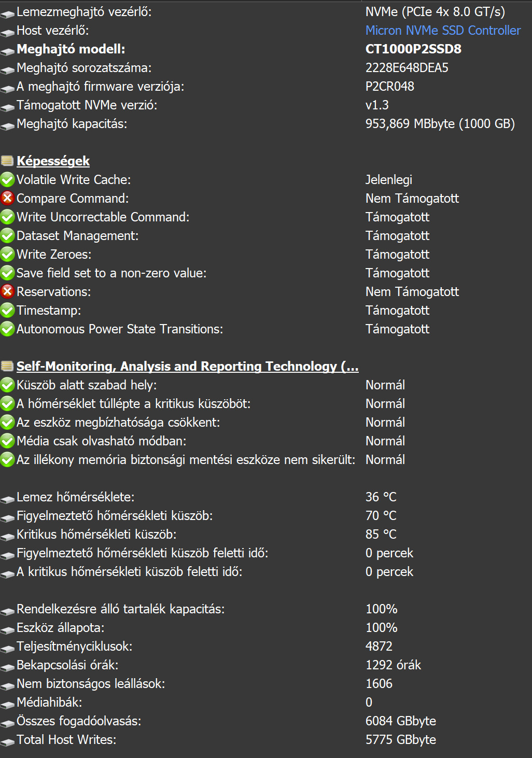Screen dimensions: 532x758
Task: Click the red X icon beside Reservations
Action: point(7,291)
